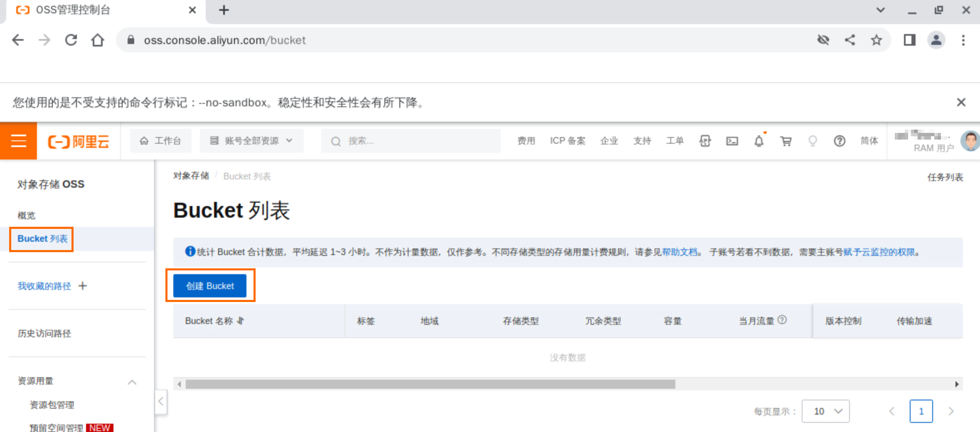This screenshot has height=432, width=980.
Task: Collapse the left sidebar panel
Action: pos(161,402)
